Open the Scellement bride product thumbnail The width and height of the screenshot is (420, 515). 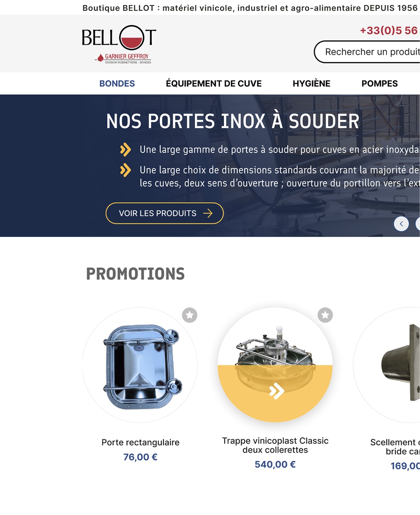coord(387,365)
